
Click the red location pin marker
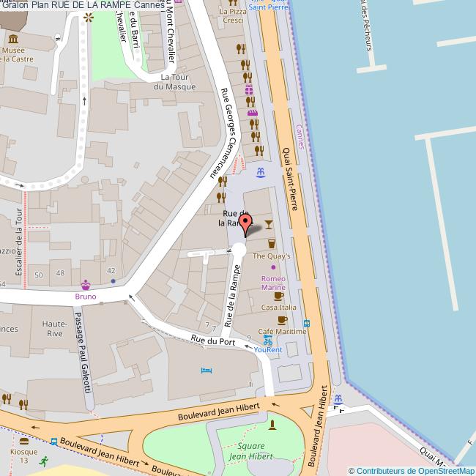point(245,226)
